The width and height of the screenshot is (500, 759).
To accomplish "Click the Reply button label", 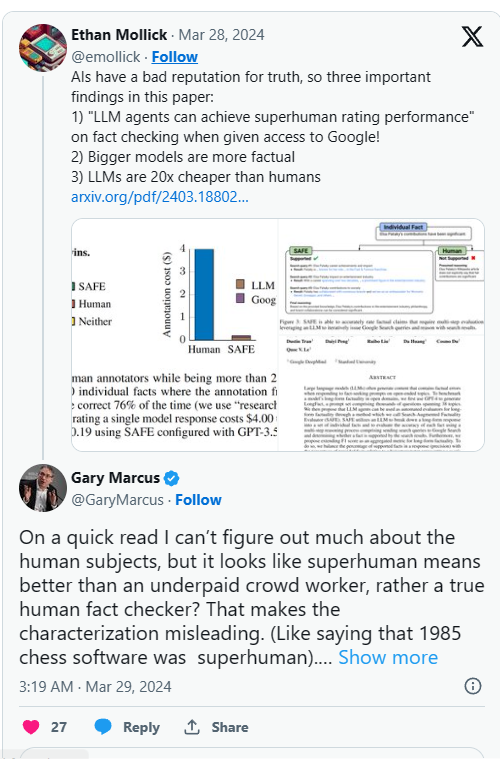I will point(141,727).
